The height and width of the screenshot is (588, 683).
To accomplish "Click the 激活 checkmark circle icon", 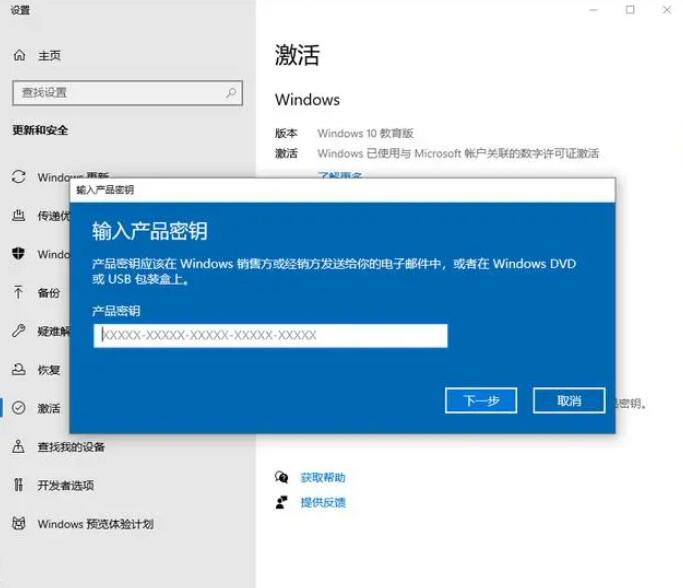I will (x=18, y=408).
